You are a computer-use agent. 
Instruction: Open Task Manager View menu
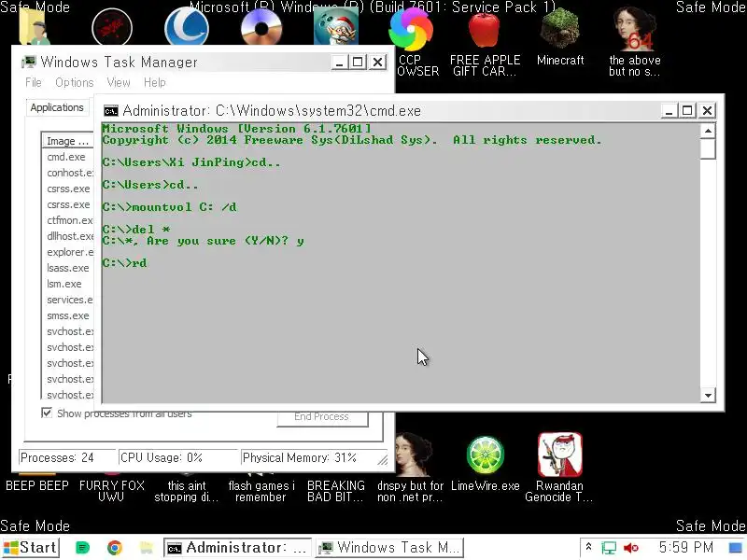(x=119, y=82)
